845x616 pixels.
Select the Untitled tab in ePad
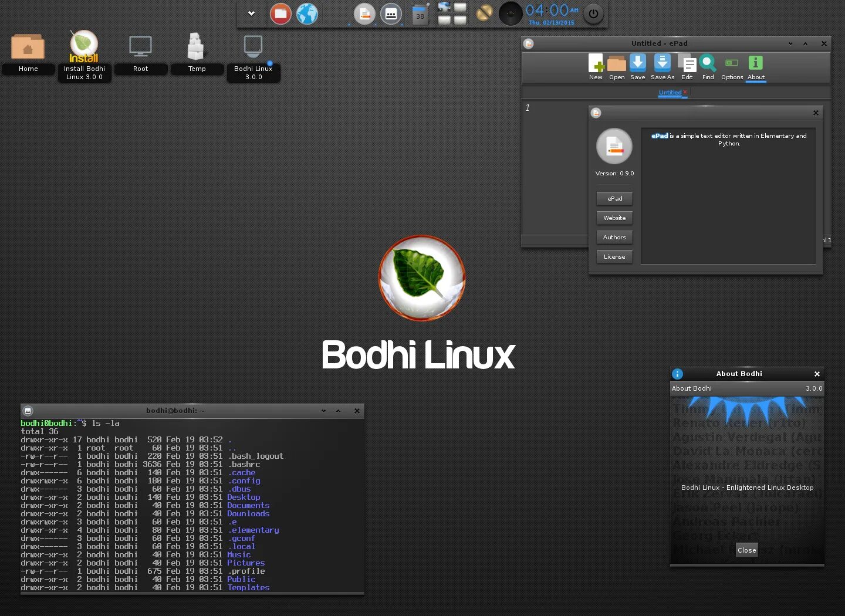tap(670, 93)
